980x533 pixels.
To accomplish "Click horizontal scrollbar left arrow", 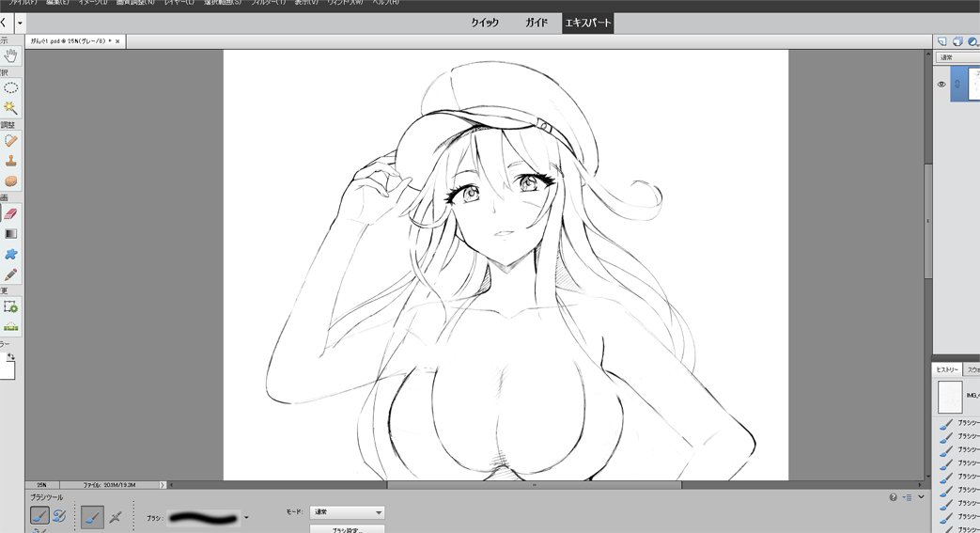I will click(171, 485).
